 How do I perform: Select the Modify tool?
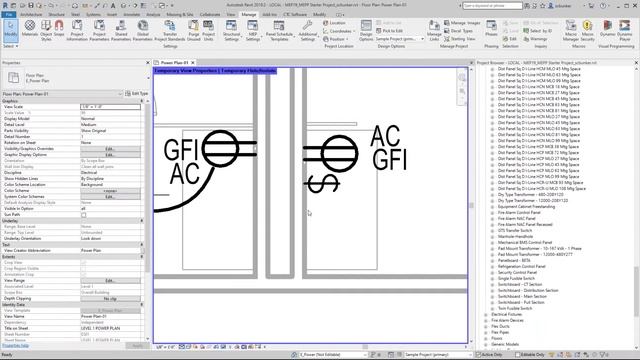point(11,30)
